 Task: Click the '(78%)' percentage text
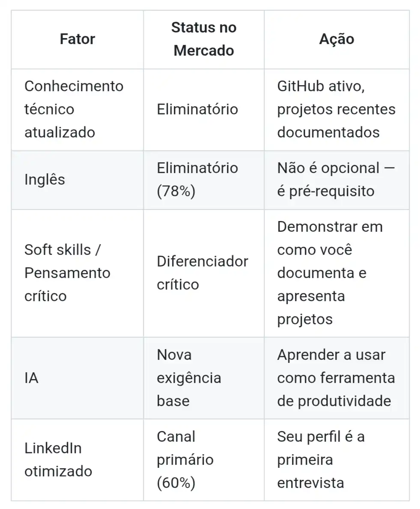(x=176, y=191)
